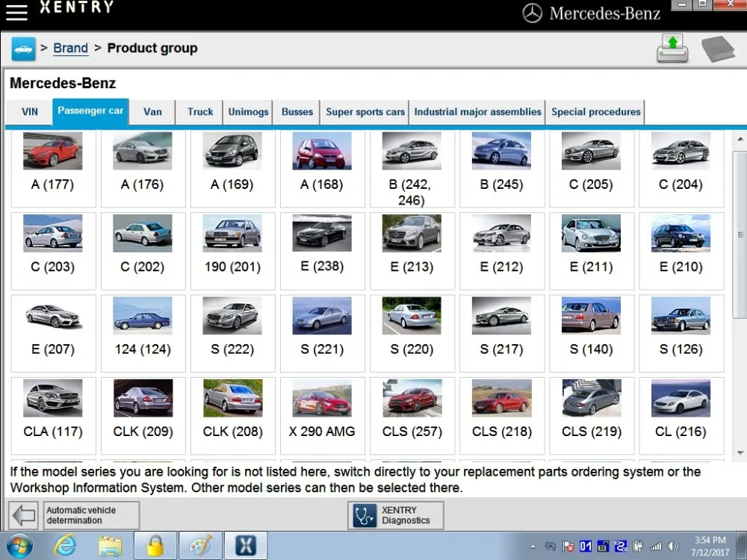Pick the S (140) model
Screen dimensions: 747x560
pyautogui.click(x=591, y=333)
